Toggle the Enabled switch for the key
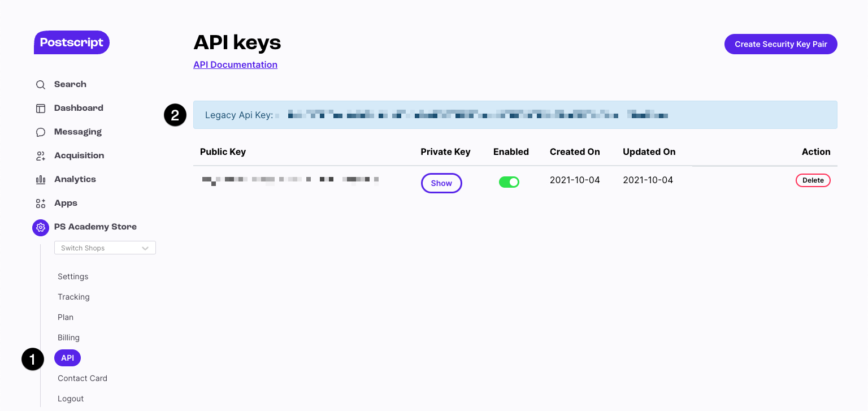This screenshot has width=868, height=411. click(x=509, y=182)
